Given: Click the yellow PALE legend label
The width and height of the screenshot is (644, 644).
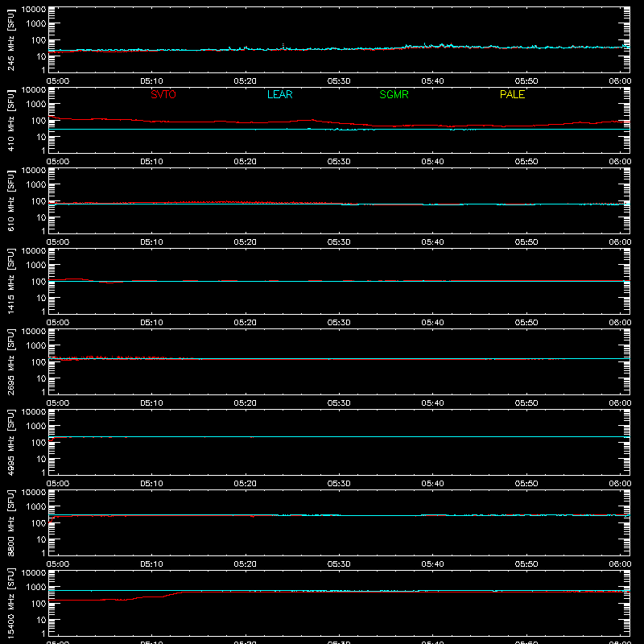Looking at the screenshot, I should tap(512, 94).
